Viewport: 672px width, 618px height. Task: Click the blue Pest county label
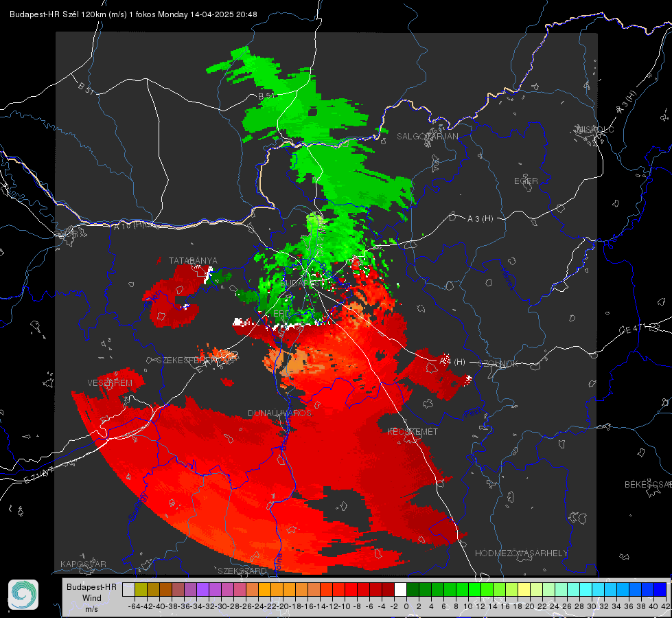[473, 413]
